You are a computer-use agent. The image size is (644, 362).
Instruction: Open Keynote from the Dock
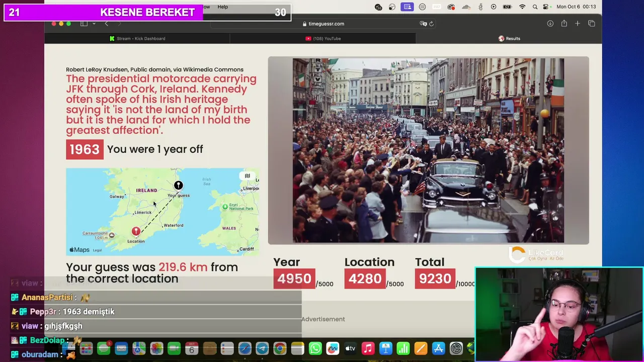pyautogui.click(x=385, y=348)
